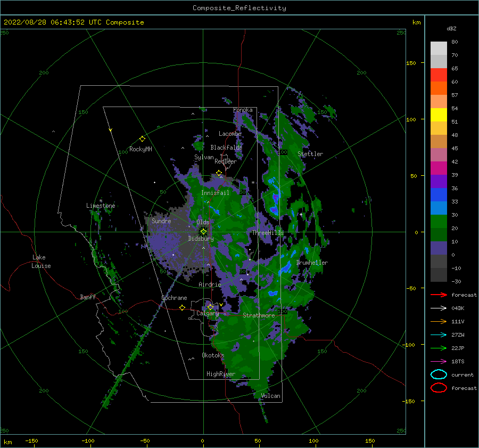
Task: Click the Innisfail city label
Action: click(x=215, y=193)
